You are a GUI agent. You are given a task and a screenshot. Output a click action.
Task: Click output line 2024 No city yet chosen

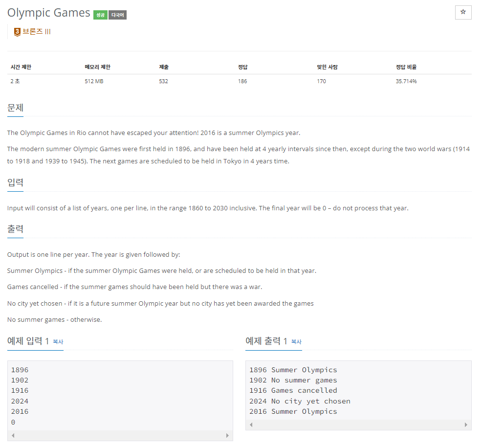300,401
